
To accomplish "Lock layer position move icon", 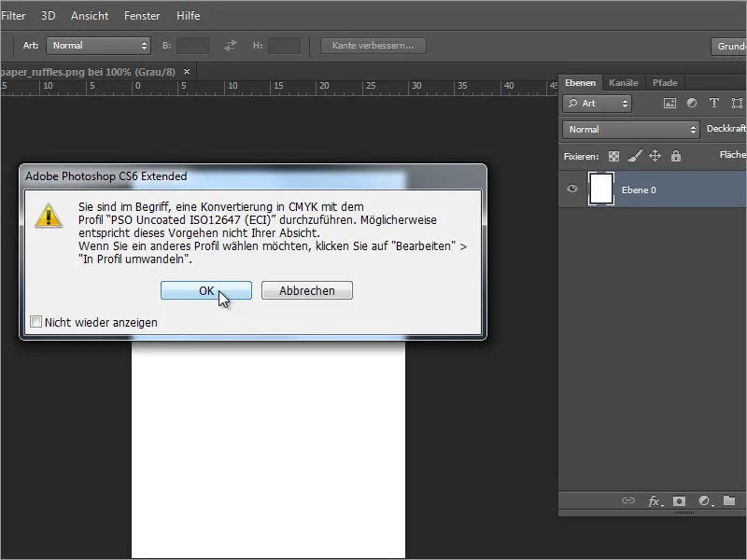I will [655, 156].
